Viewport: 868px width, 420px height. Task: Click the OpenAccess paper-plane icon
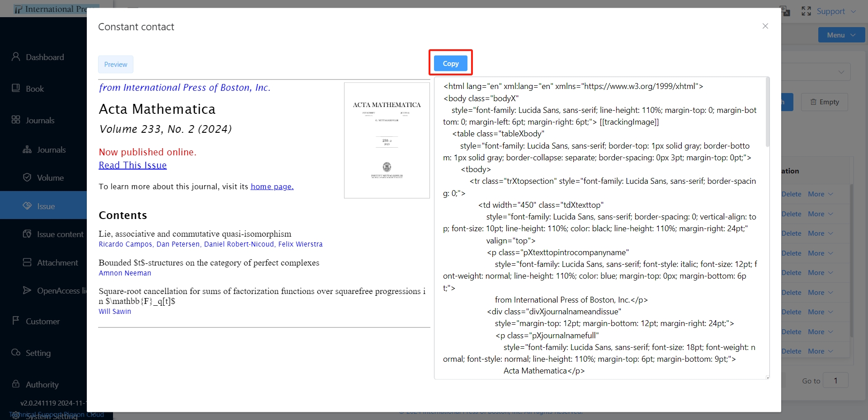click(x=27, y=290)
